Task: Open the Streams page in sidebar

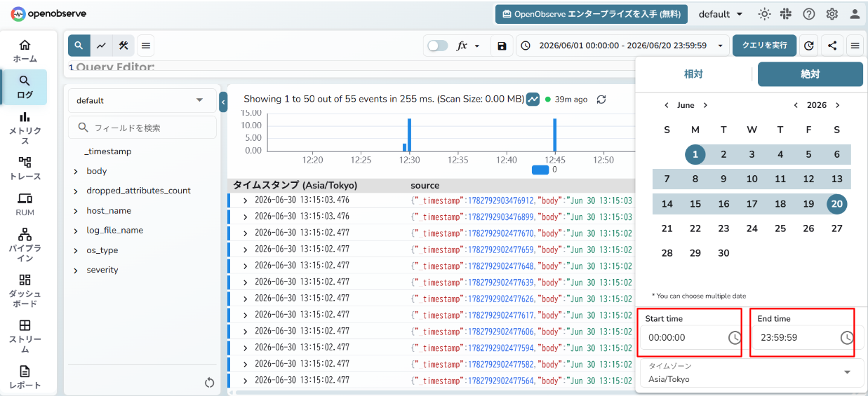Action: click(25, 336)
